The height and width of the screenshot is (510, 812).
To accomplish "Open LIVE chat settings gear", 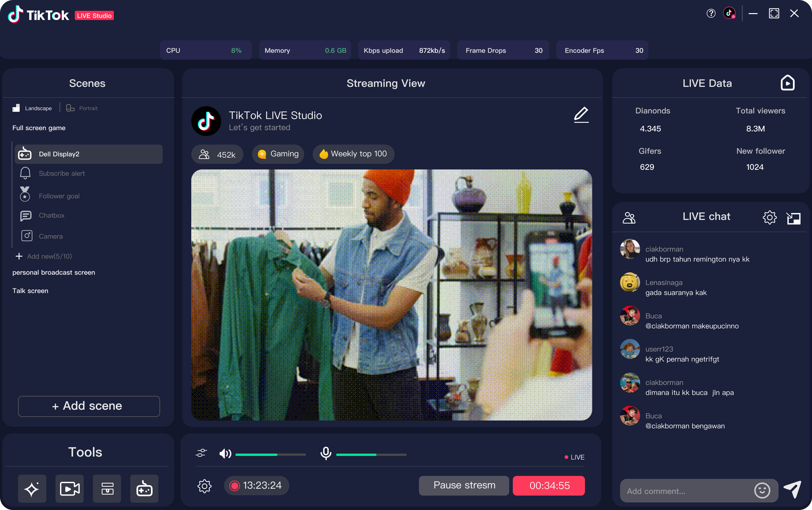I will point(769,218).
